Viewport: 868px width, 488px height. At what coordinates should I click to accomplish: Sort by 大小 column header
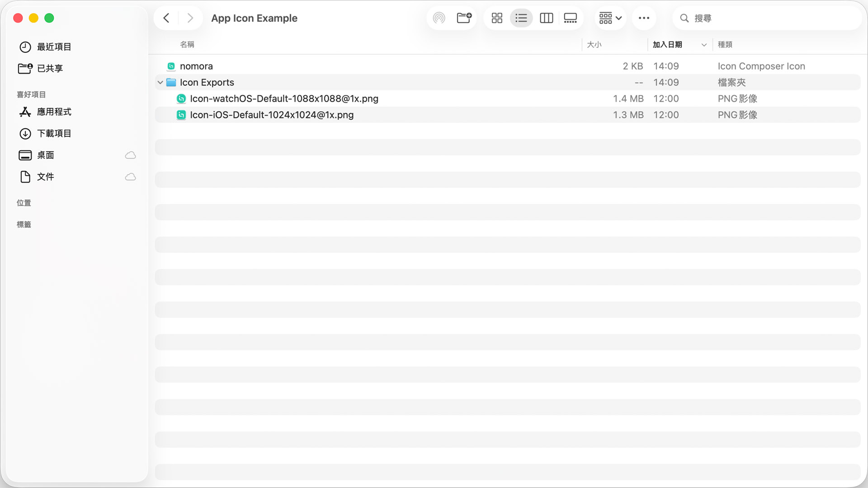coord(594,44)
